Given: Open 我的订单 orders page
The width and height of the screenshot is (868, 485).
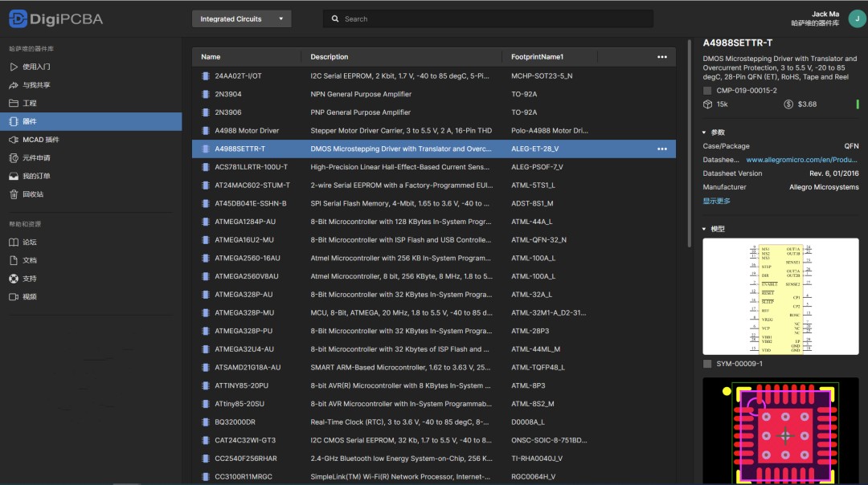Looking at the screenshot, I should point(91,177).
